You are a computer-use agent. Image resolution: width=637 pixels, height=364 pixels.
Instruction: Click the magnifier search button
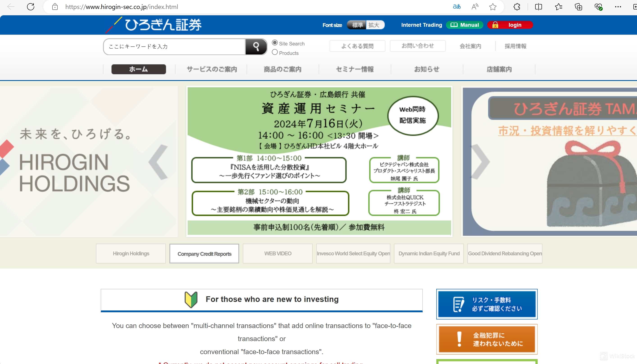point(256,47)
